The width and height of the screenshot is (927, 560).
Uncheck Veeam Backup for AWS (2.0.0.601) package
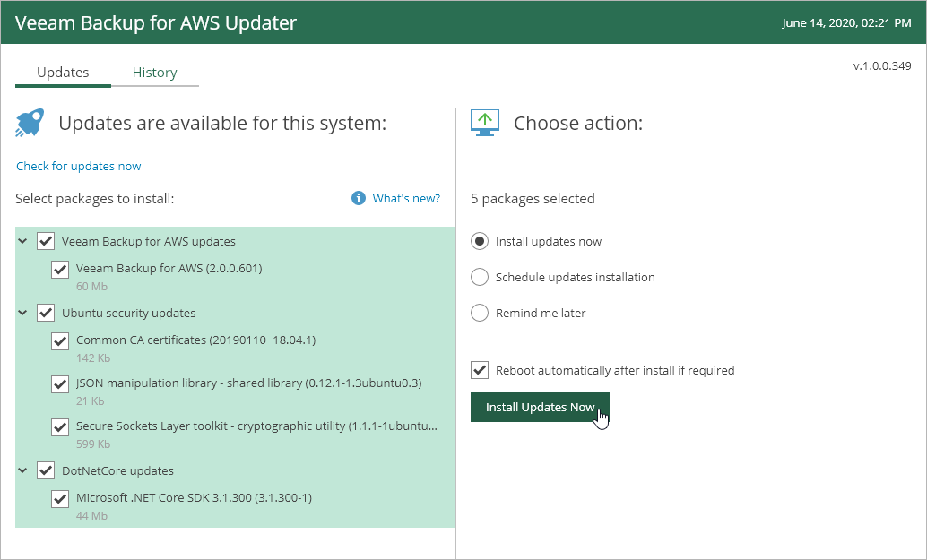click(x=60, y=270)
